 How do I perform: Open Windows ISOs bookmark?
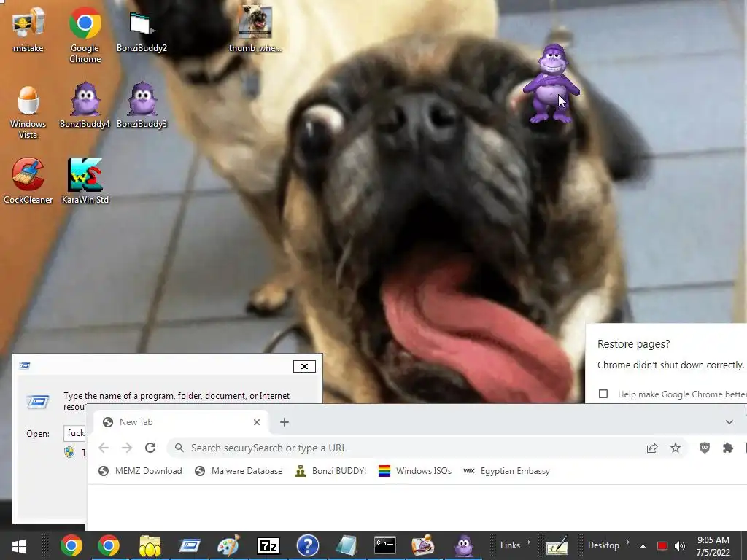click(x=415, y=471)
